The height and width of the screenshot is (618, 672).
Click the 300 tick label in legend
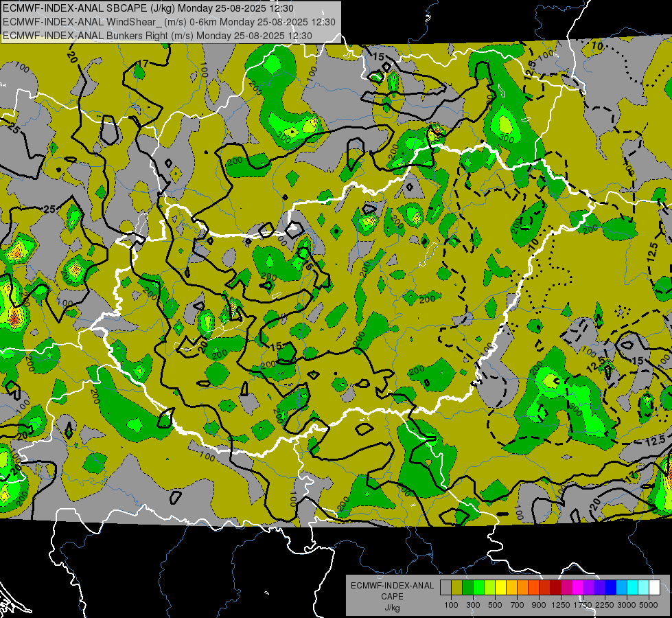473,605
